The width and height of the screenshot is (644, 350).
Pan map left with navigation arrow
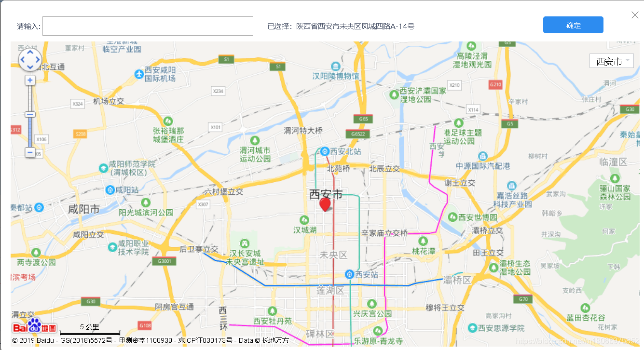(22, 59)
